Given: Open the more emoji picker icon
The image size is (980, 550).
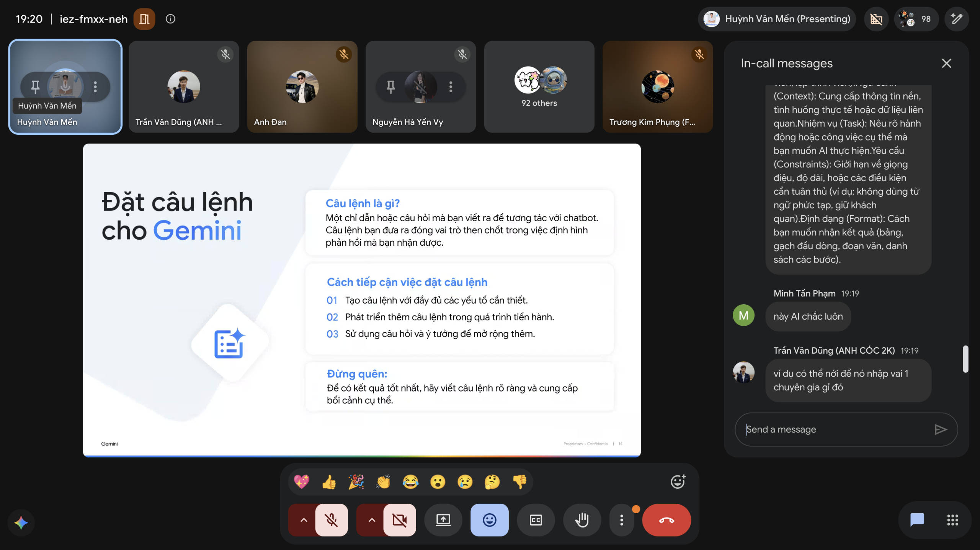Looking at the screenshot, I should point(678,481).
